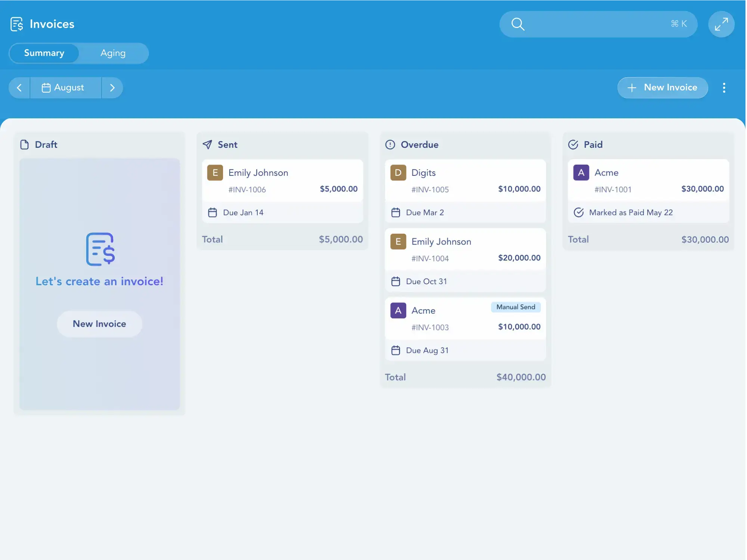747x560 pixels.
Task: Click check icon beside Marked as Paid
Action: (x=579, y=212)
